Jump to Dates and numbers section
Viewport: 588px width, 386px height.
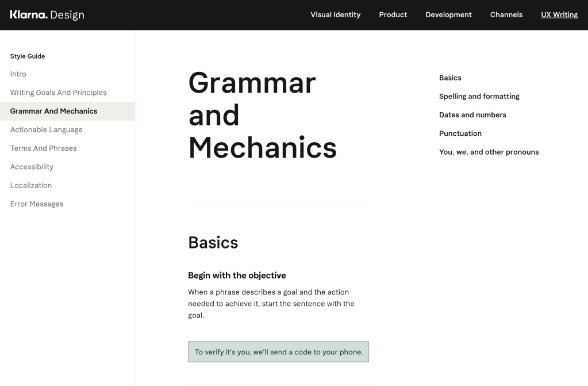pos(472,115)
